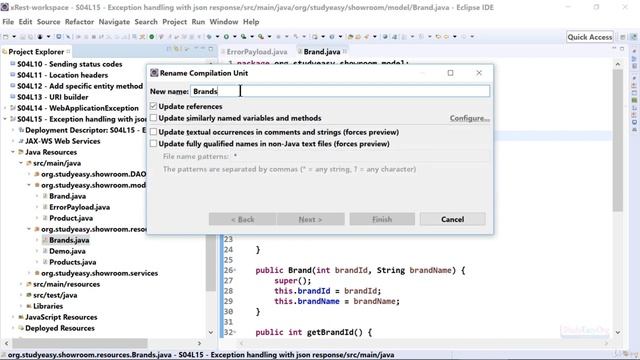Maximize the Project Explorer panel
This screenshot has height=360, width=640.
click(x=211, y=49)
